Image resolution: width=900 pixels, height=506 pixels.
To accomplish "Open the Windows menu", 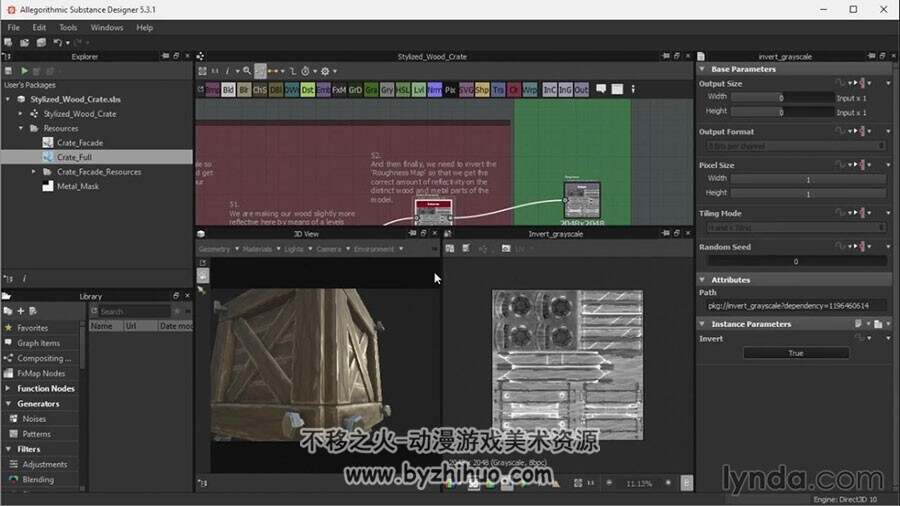I will pyautogui.click(x=107, y=28).
